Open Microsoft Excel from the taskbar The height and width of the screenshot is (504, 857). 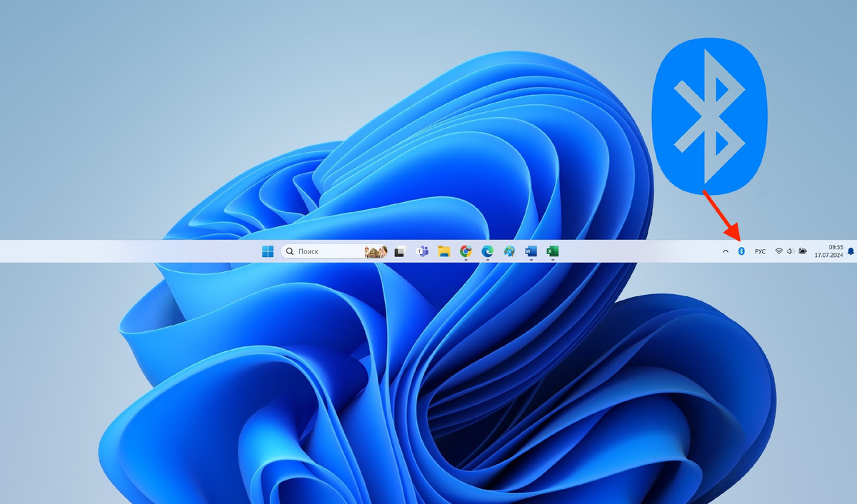552,251
